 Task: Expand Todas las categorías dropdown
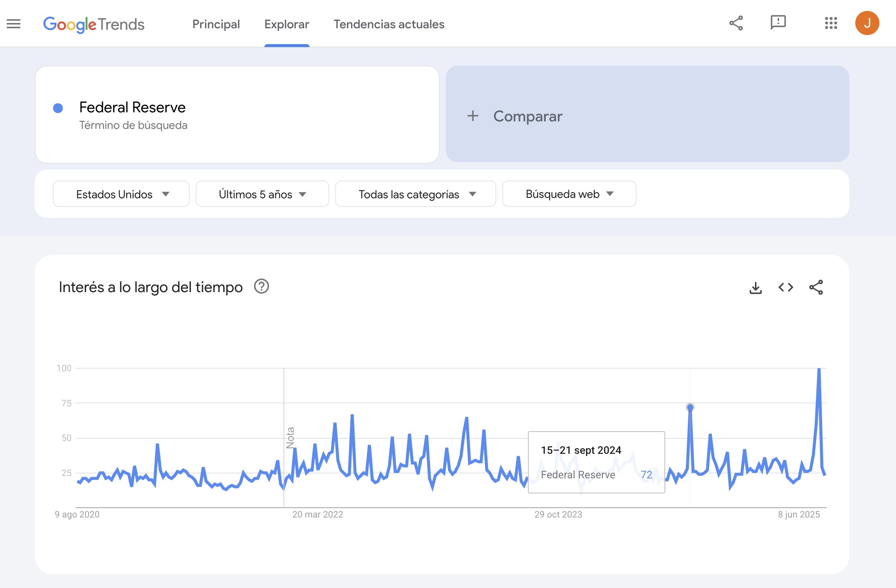(x=415, y=194)
